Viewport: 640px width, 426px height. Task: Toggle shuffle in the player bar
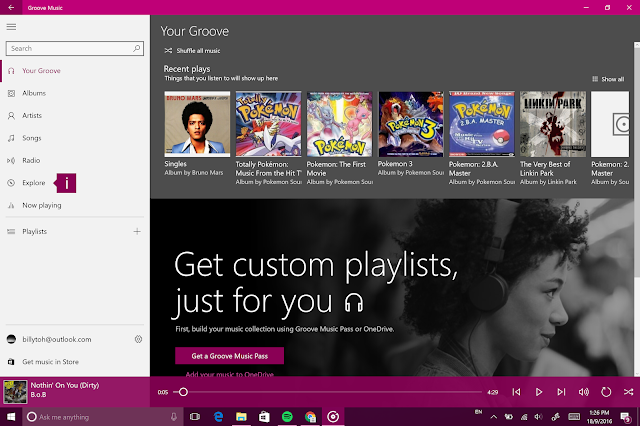point(629,392)
